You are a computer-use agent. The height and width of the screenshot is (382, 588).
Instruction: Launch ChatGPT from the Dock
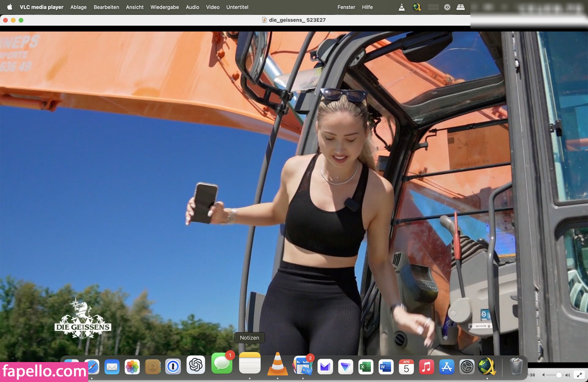196,365
